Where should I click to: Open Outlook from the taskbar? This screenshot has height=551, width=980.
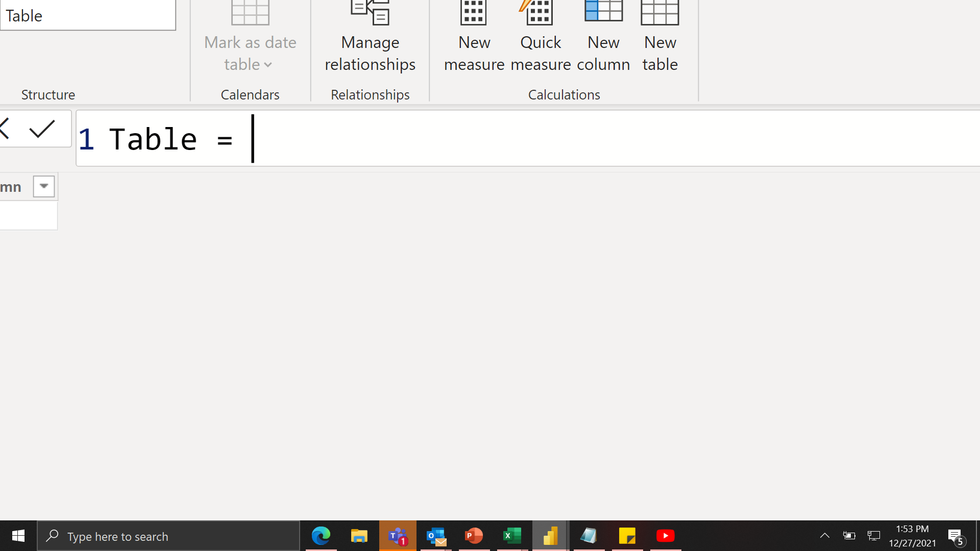click(436, 536)
